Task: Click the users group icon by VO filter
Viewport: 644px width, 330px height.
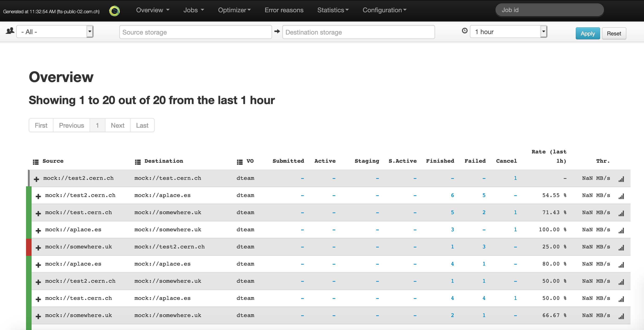Action: pyautogui.click(x=10, y=31)
